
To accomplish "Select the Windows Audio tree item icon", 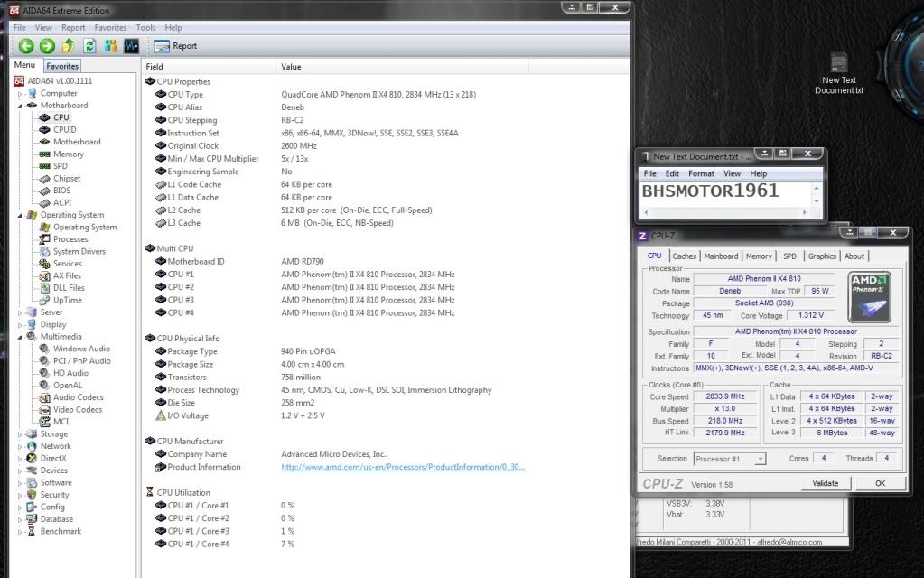I will click(44, 349).
